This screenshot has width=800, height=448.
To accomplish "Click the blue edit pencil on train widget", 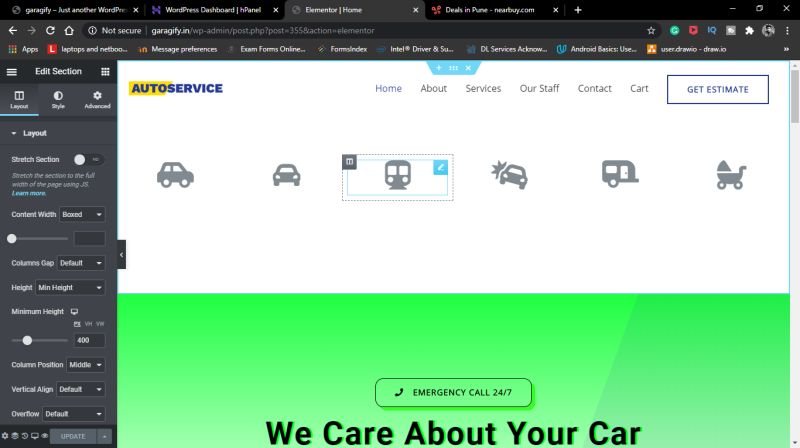I will 440,167.
